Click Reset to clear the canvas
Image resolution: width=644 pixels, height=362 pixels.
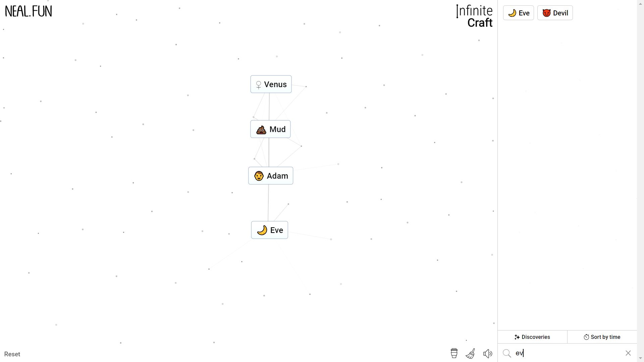pos(12,354)
